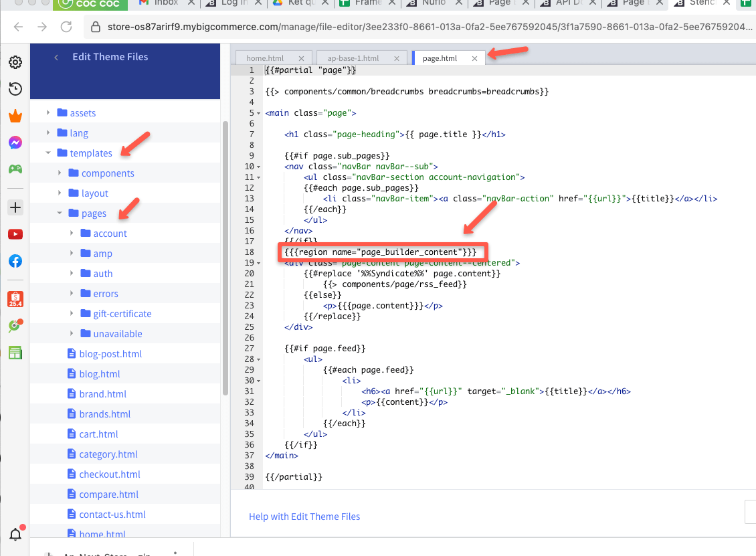Open brands.html file
756x556 pixels.
104,414
